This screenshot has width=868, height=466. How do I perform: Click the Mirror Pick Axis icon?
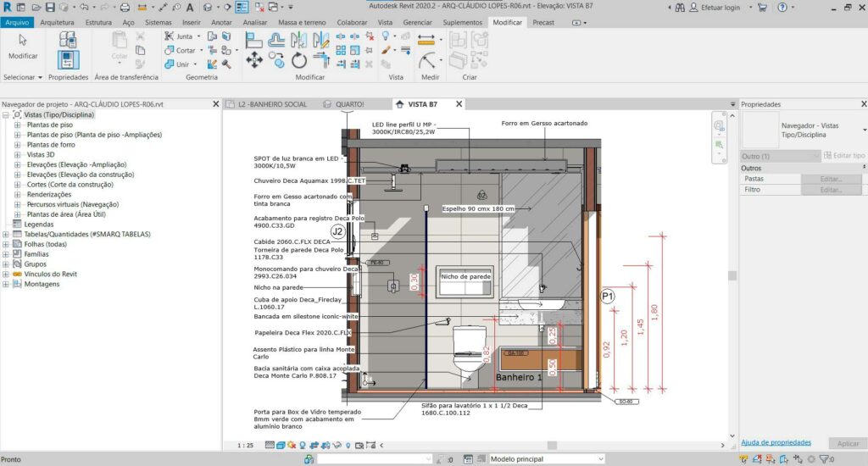click(299, 40)
